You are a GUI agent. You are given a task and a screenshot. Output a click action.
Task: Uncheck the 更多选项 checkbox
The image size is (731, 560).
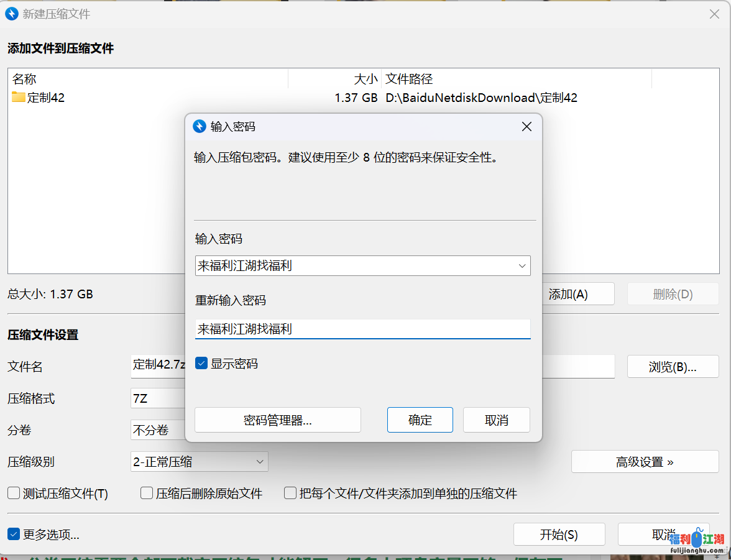[14, 534]
